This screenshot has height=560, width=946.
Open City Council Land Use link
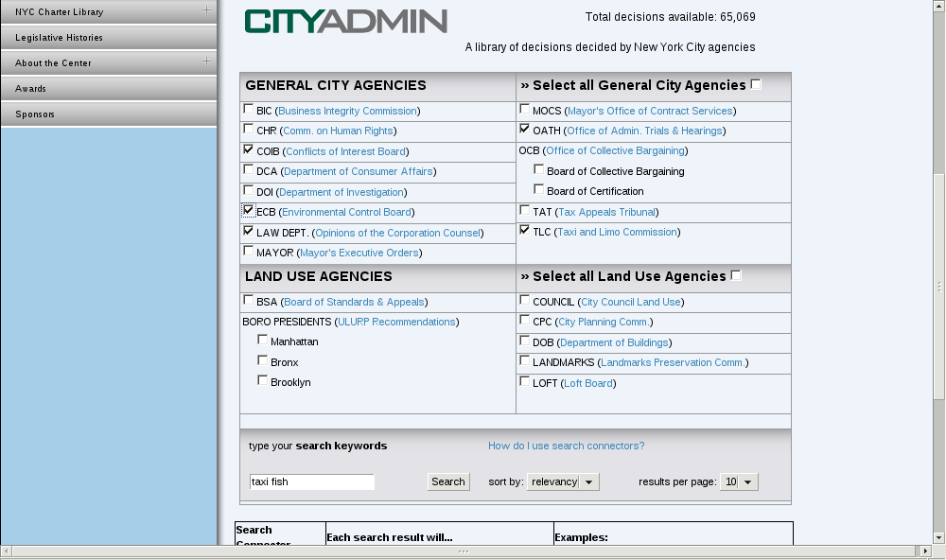tap(631, 303)
